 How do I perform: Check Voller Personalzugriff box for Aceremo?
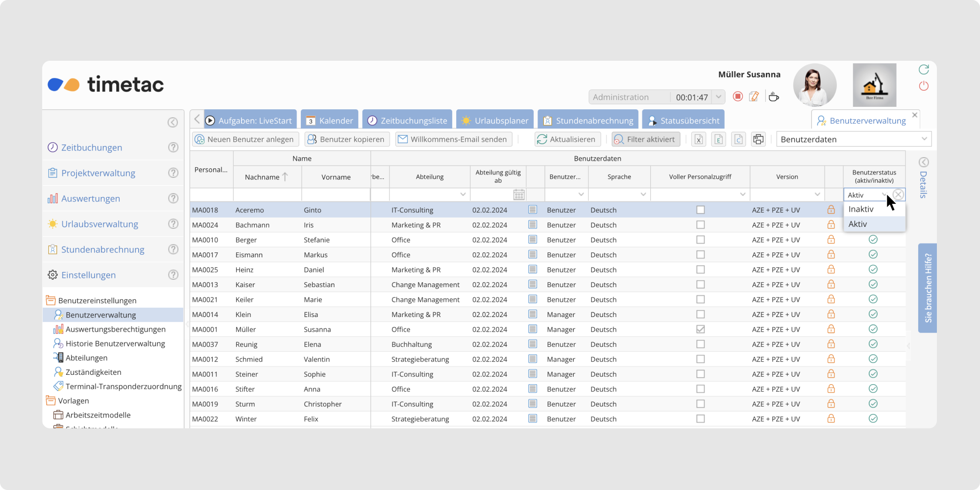tap(700, 210)
